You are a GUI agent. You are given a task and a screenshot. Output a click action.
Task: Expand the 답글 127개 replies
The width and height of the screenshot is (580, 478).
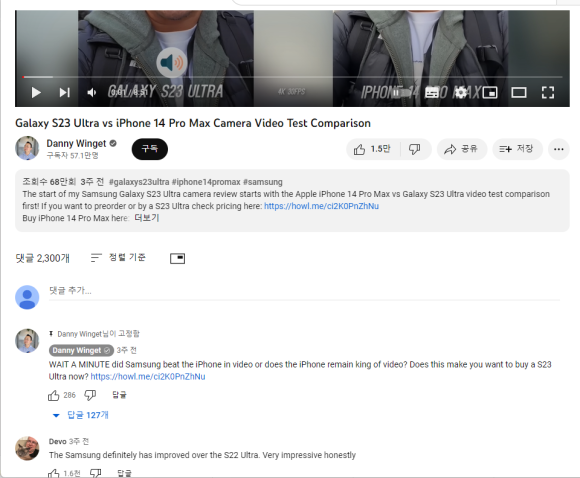(x=81, y=415)
